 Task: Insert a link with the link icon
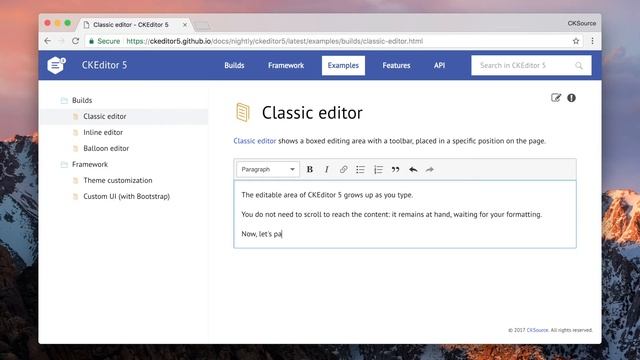[343, 169]
